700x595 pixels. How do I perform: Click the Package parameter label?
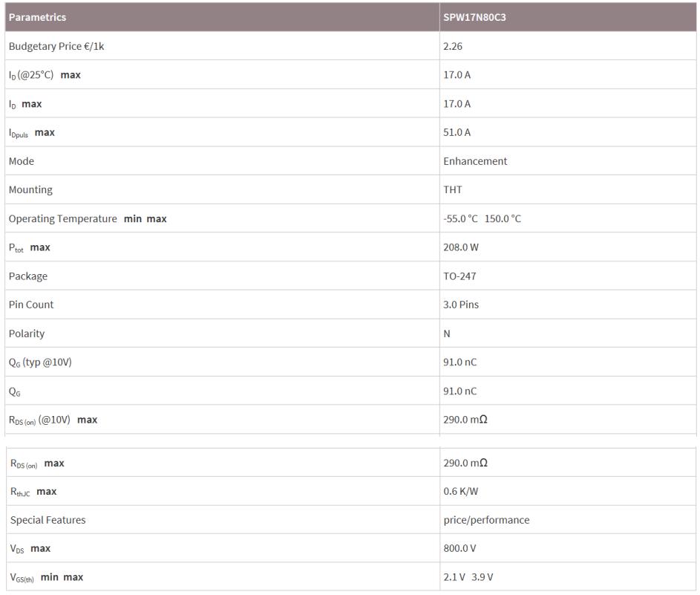coord(28,276)
